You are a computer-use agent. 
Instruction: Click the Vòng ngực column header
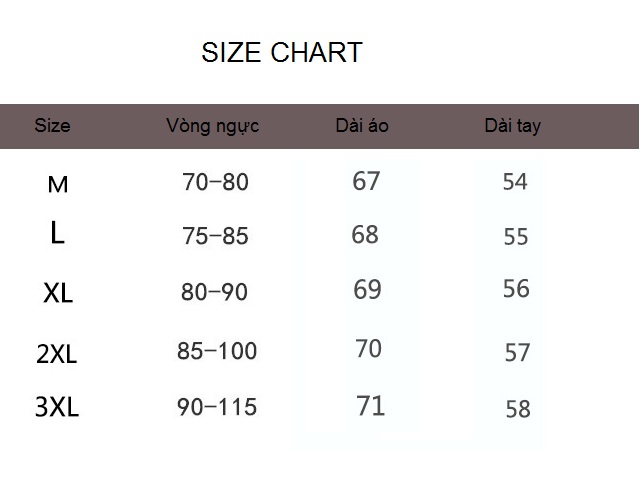click(213, 126)
